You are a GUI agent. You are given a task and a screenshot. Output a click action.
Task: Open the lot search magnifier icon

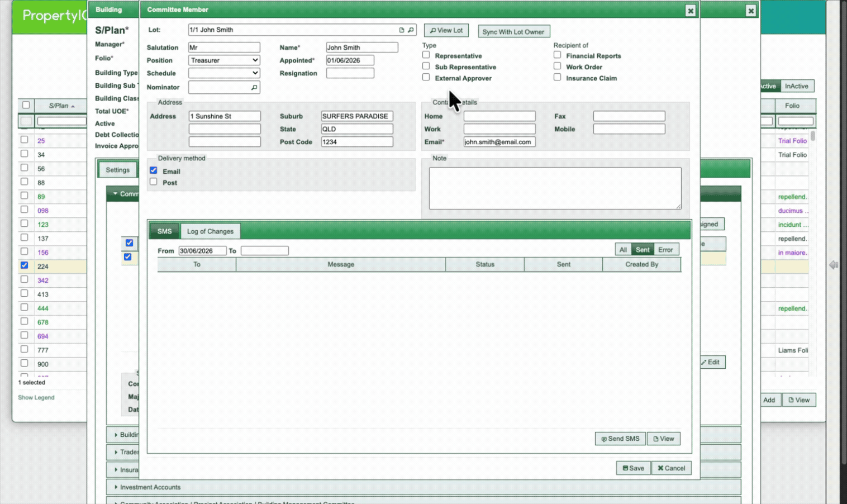[x=411, y=30]
